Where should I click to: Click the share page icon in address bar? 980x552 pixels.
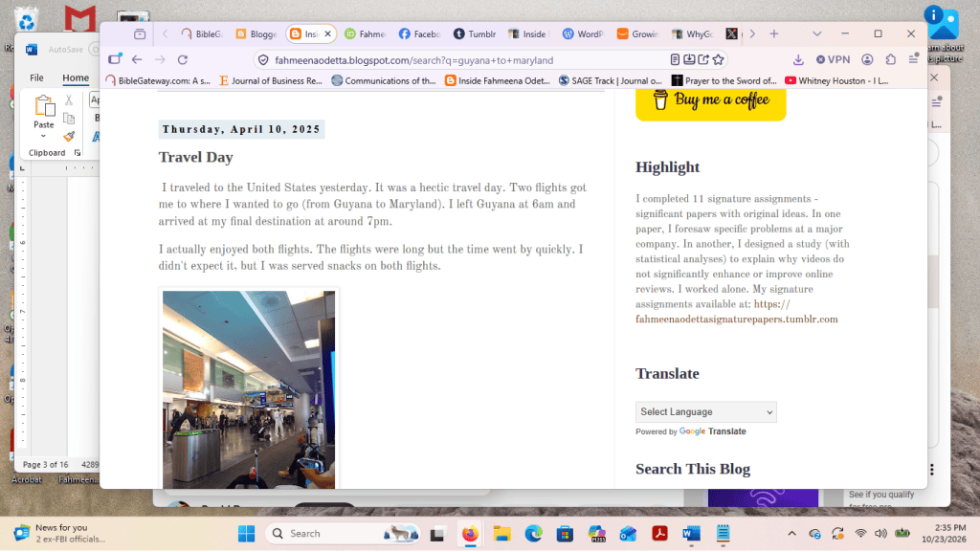[703, 60]
